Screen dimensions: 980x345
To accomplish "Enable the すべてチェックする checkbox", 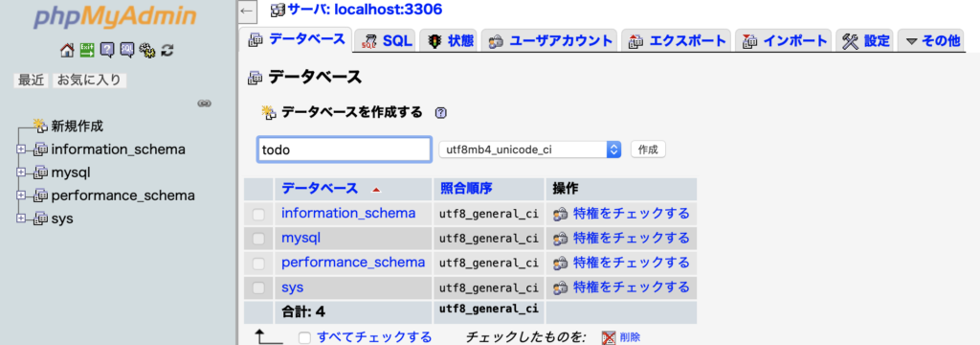I will 304,337.
